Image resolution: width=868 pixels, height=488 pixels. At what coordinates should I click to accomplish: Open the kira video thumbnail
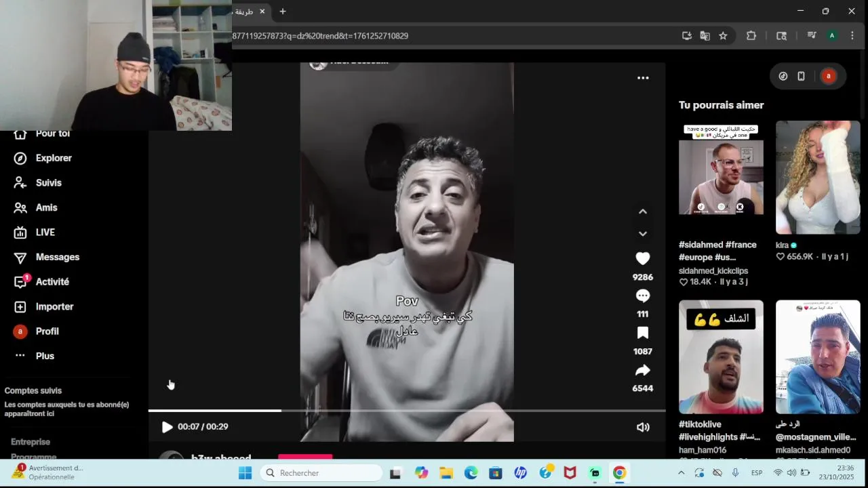tap(818, 178)
